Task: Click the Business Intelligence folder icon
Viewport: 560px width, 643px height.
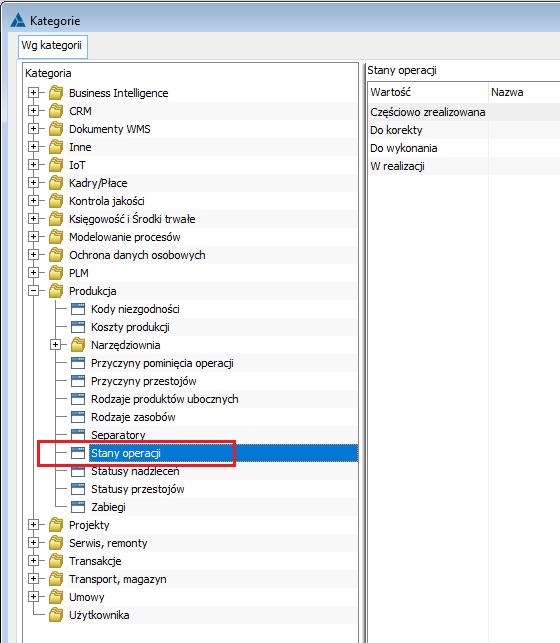Action: tap(56, 93)
